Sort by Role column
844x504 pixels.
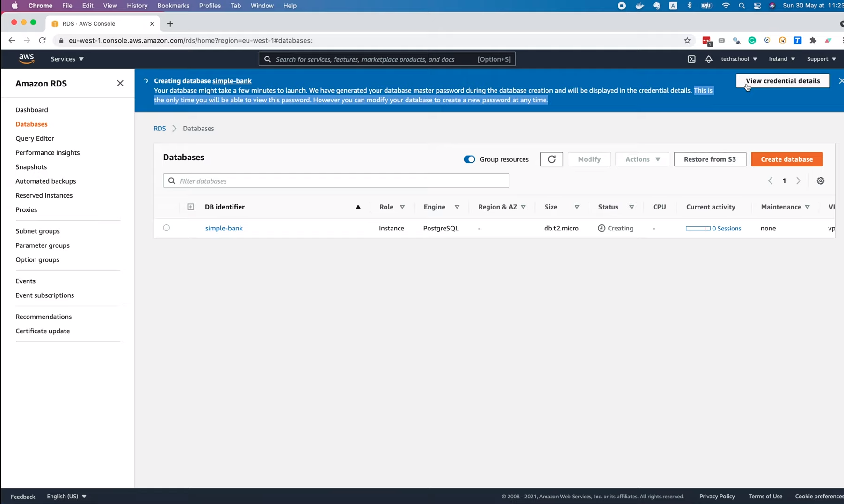402,207
